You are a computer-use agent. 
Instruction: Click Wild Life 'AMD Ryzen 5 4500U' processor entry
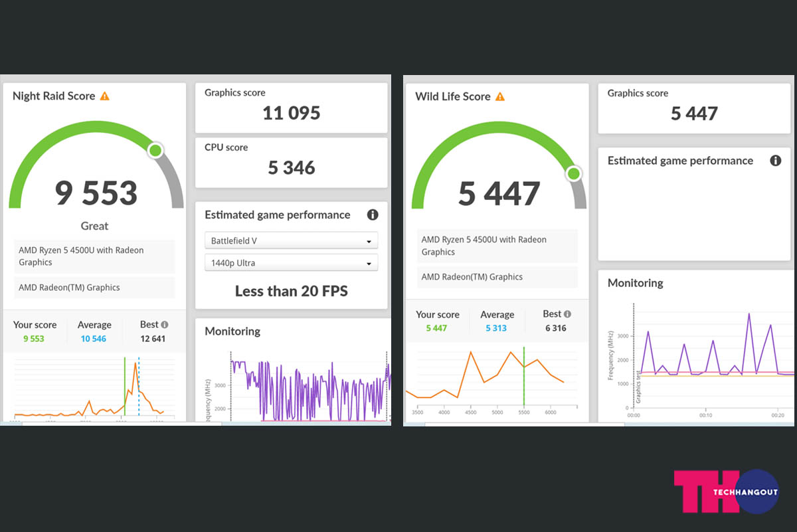click(497, 246)
